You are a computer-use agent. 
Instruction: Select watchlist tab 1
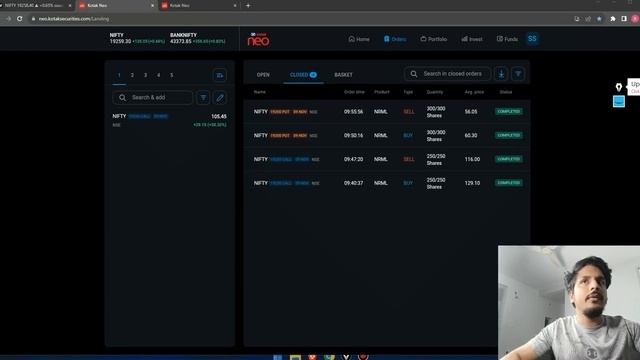pyautogui.click(x=119, y=75)
